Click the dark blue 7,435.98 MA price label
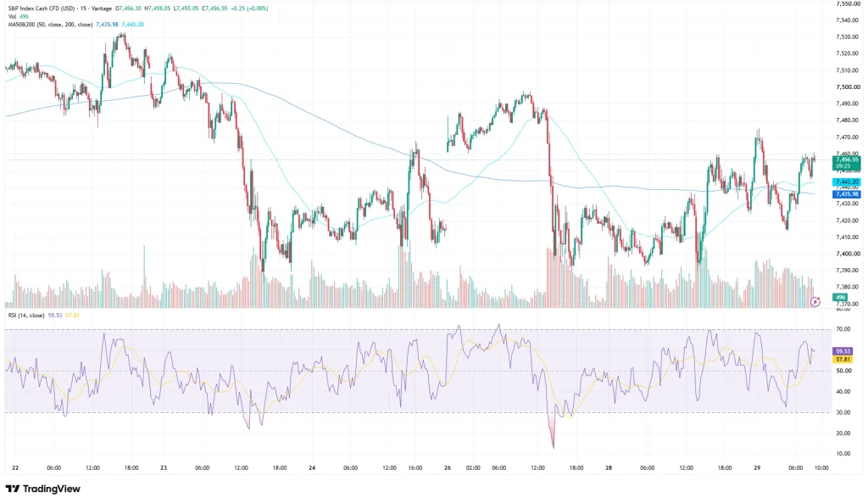This screenshot has width=868, height=503. 847,194
